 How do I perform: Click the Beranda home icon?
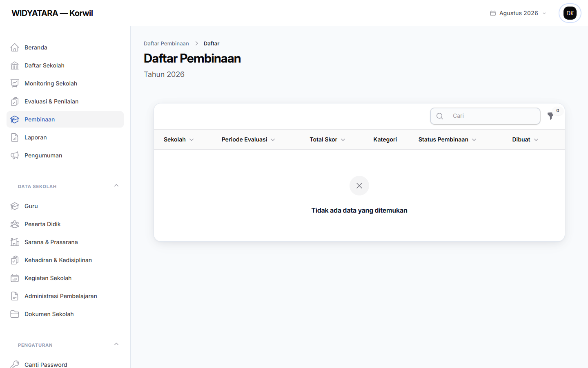(x=15, y=47)
